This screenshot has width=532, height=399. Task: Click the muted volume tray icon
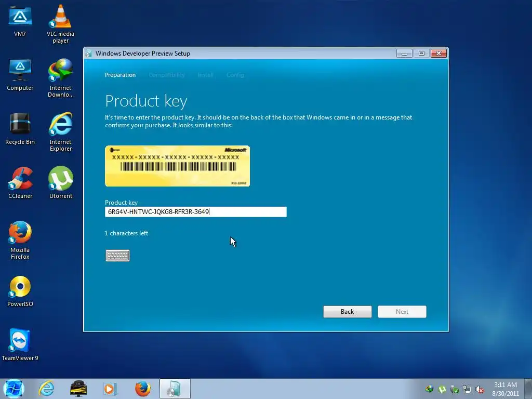tap(480, 389)
